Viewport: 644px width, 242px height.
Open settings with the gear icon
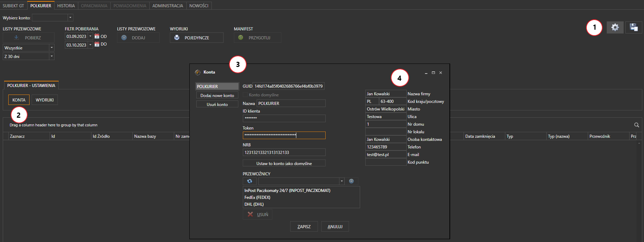(615, 27)
